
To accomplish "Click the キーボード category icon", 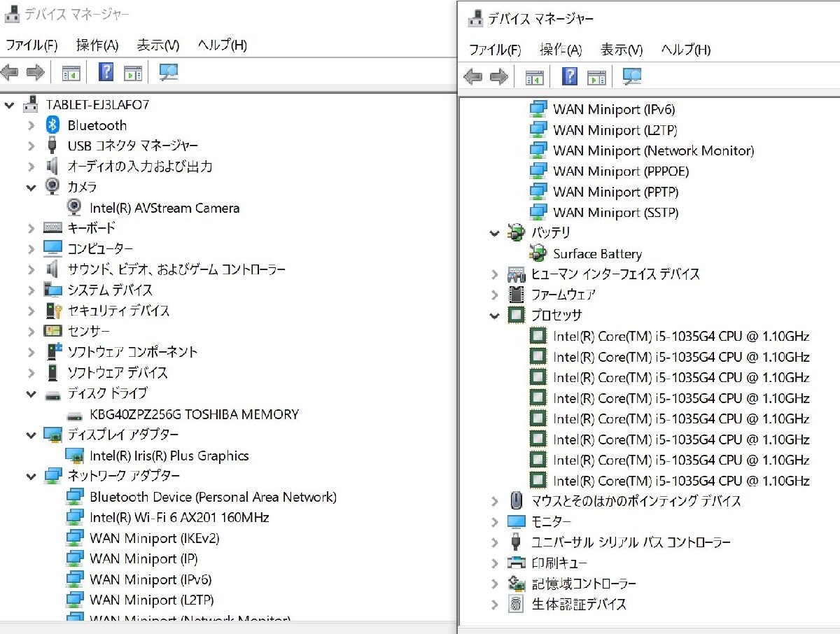I will point(53,228).
